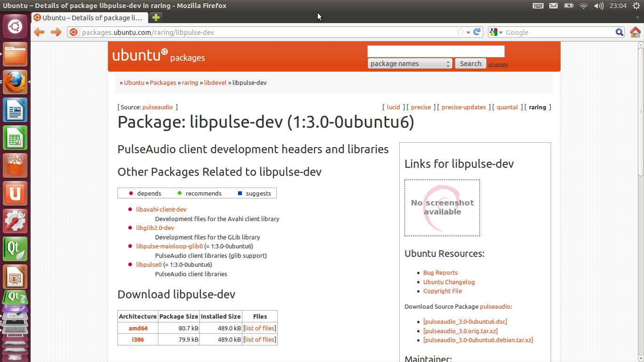Open Ubuntu breadcrumb link
The image size is (644, 362).
[x=134, y=82]
